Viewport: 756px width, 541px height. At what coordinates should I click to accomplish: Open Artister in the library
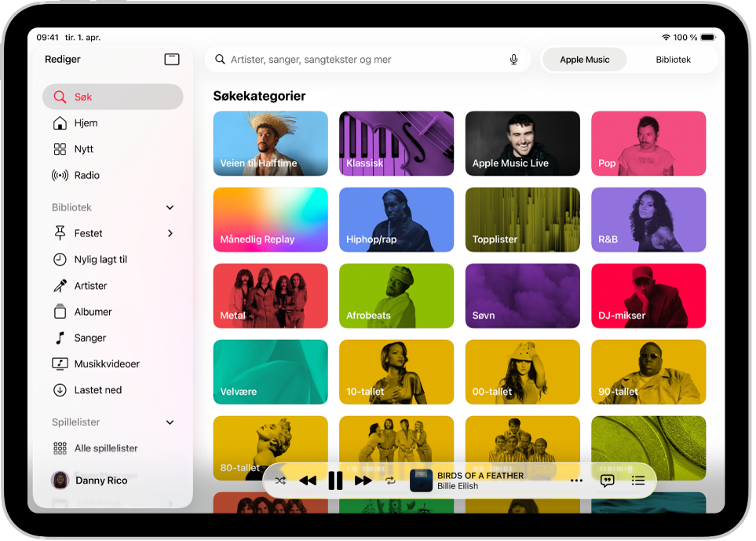tap(113, 286)
